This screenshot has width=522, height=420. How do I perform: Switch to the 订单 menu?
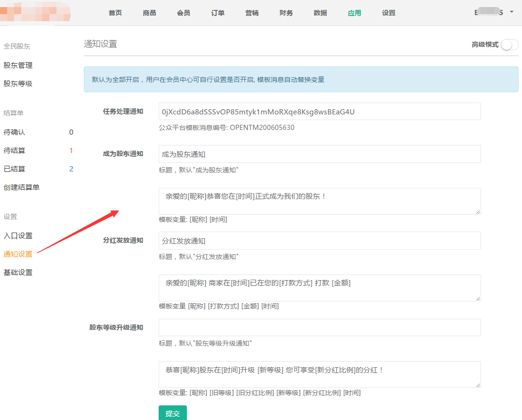point(218,13)
